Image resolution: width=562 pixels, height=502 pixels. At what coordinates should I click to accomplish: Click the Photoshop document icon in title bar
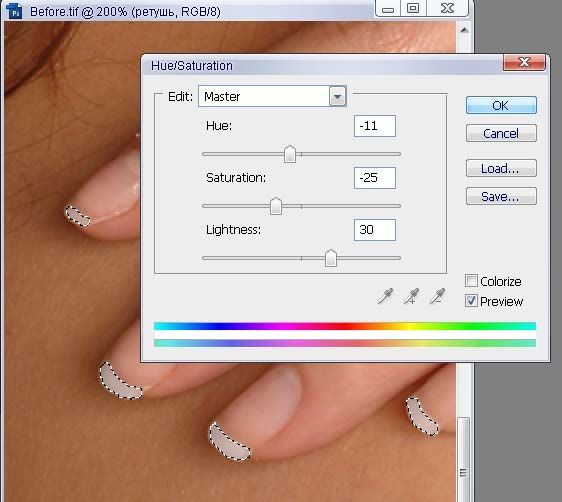coord(14,11)
